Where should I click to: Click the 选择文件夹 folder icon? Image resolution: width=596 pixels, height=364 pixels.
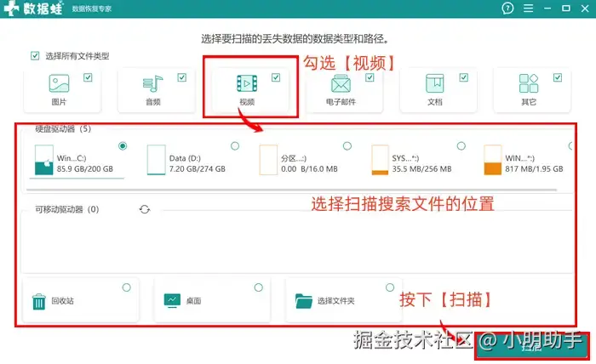304,301
